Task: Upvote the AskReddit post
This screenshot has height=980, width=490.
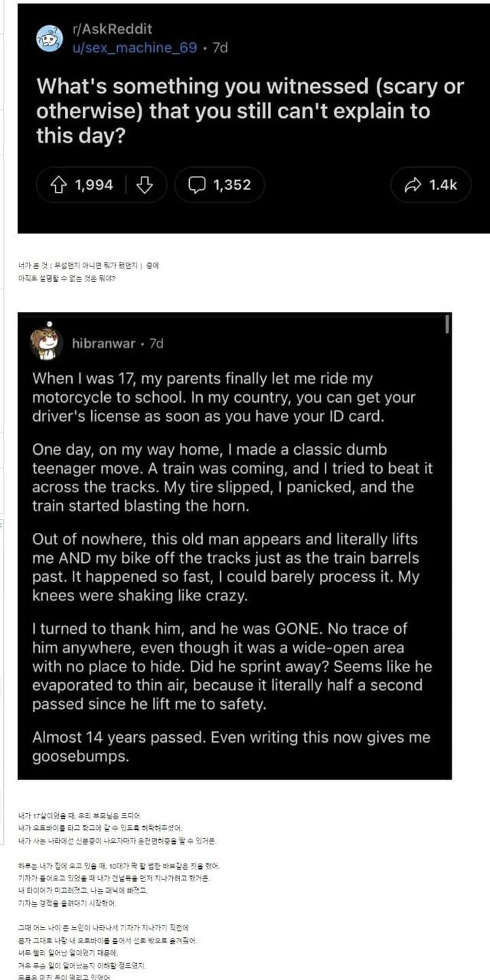Action: tap(59, 185)
